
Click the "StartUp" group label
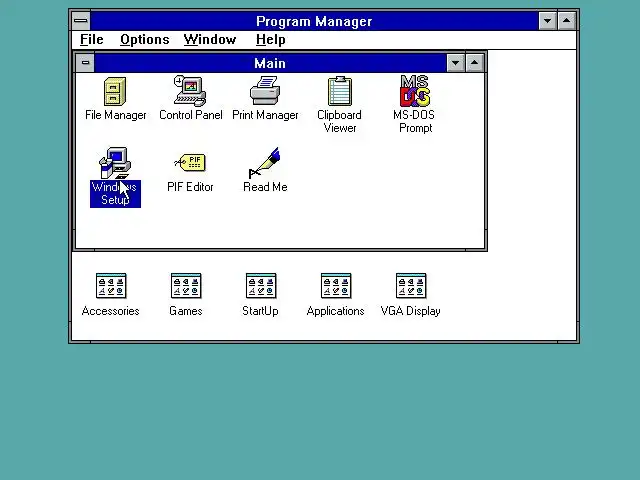[260, 311]
